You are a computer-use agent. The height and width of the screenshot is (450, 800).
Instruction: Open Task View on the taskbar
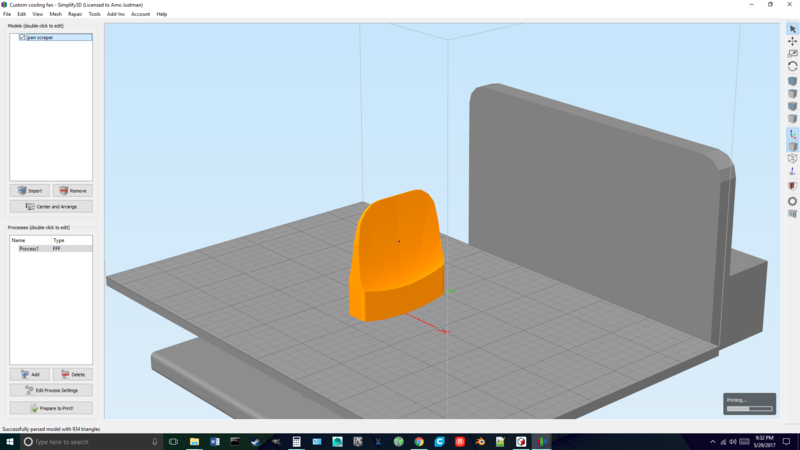[x=173, y=442]
